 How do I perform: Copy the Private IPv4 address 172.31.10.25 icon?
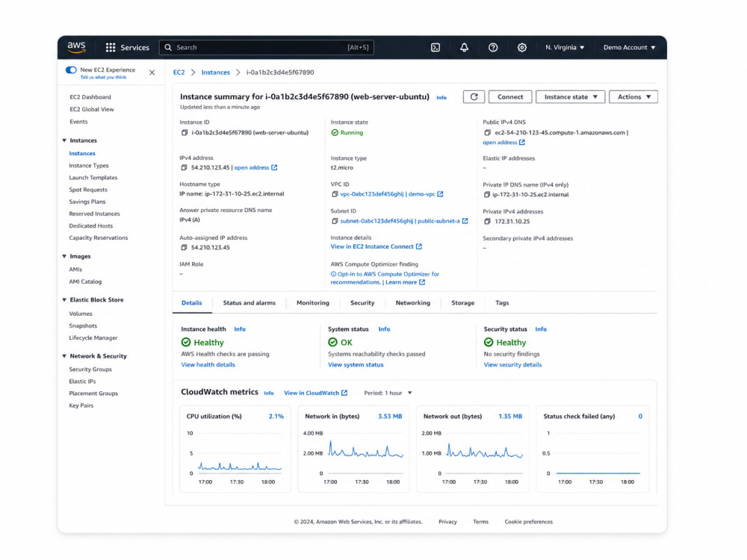tap(487, 222)
